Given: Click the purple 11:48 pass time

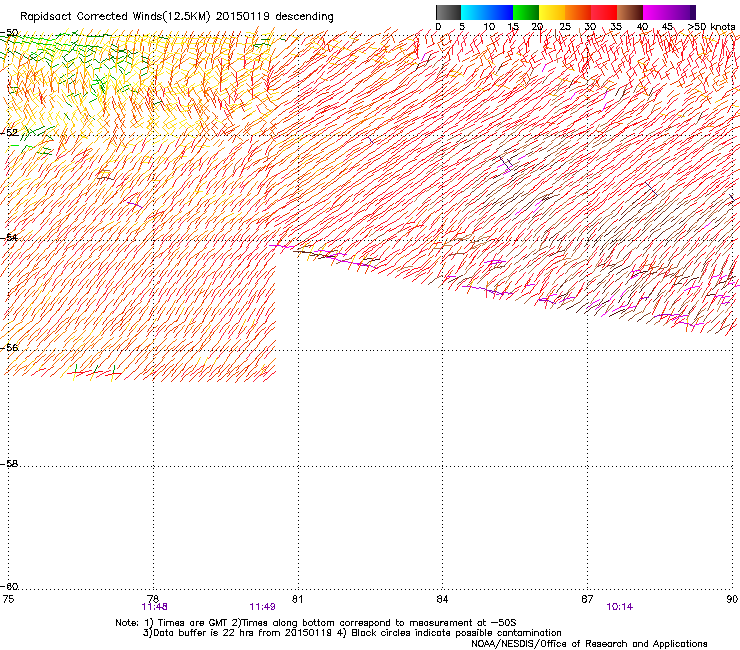Looking at the screenshot, I should coord(154,607).
